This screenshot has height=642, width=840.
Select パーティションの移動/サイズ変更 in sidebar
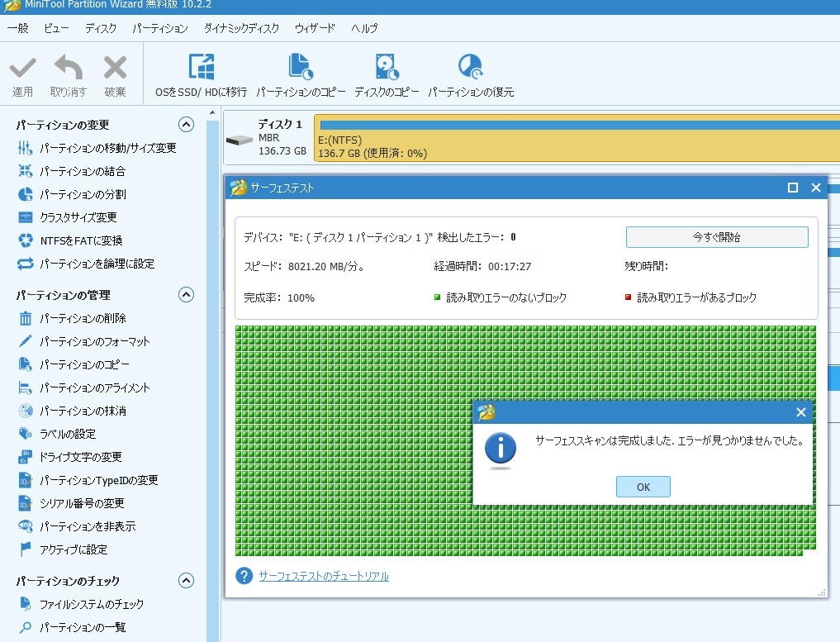tap(108, 149)
